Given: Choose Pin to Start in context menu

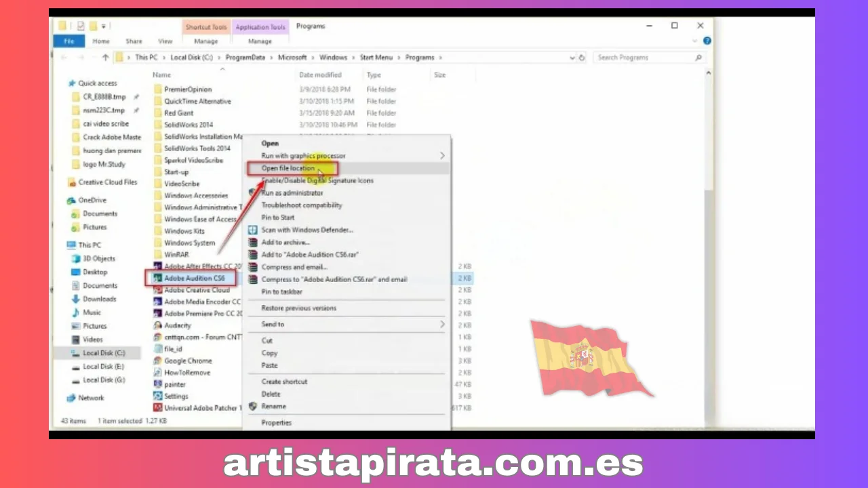Looking at the screenshot, I should 278,218.
